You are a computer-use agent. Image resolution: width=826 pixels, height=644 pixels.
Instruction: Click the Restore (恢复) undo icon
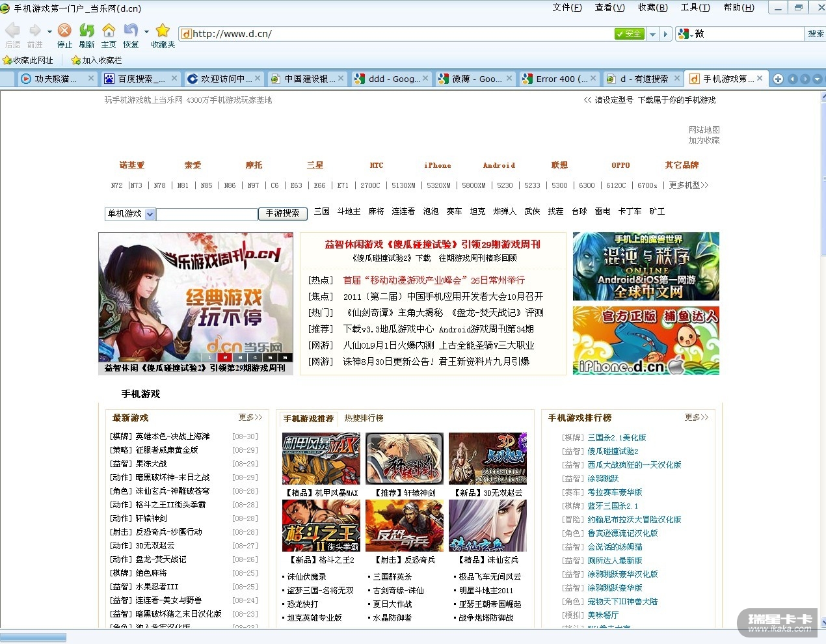point(131,30)
